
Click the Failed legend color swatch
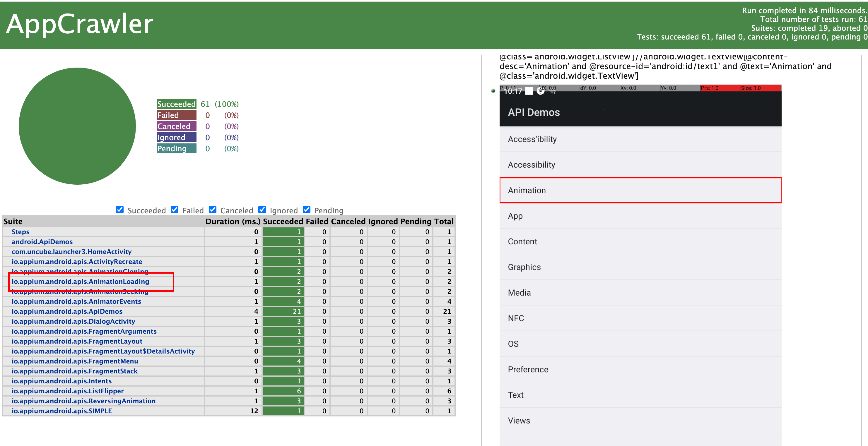click(176, 115)
